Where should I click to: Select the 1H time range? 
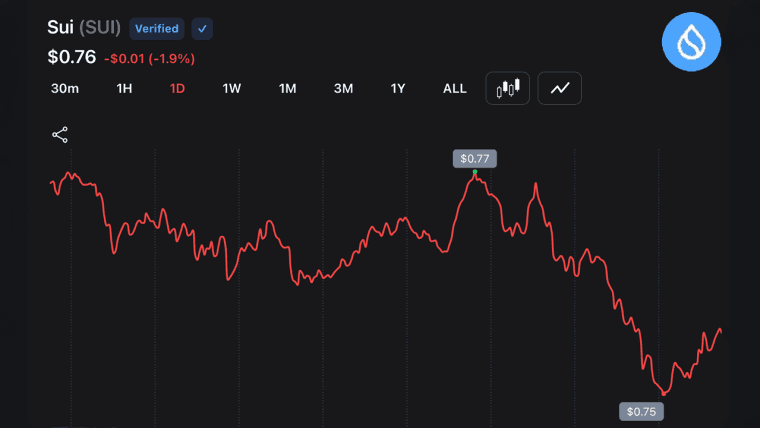point(124,89)
